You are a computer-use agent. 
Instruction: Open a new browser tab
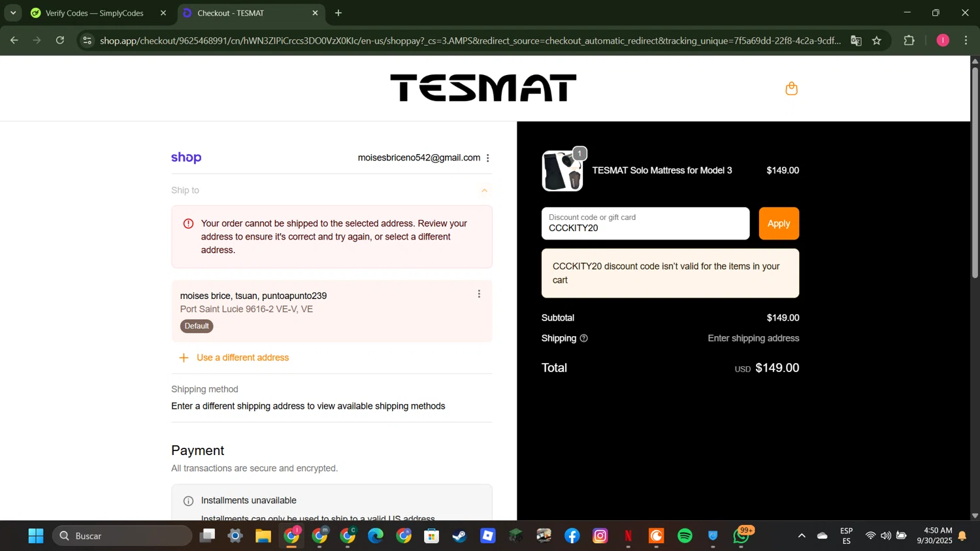338,13
